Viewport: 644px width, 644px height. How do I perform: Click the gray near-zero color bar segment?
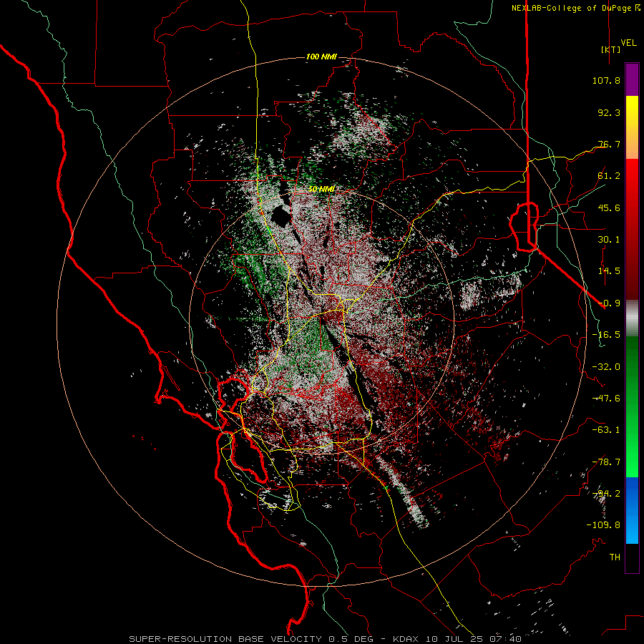632,318
